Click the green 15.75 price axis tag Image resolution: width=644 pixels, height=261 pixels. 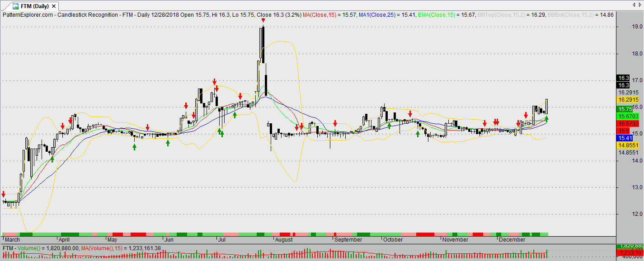(625, 109)
